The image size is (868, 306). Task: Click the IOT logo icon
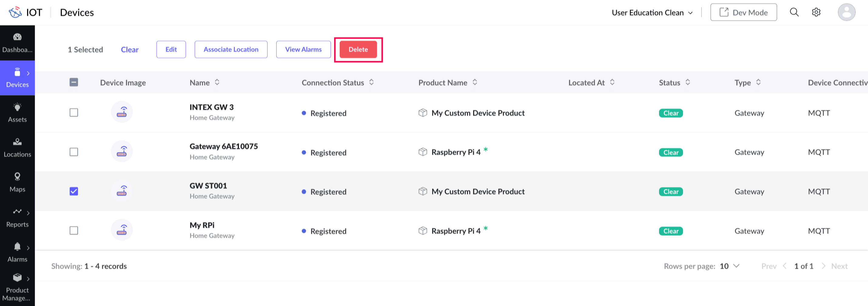click(x=15, y=12)
